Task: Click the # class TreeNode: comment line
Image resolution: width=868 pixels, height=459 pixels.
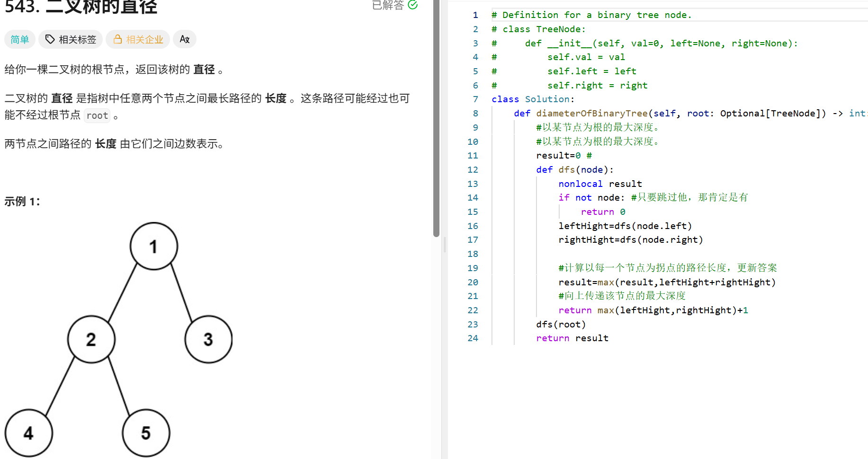Action: coord(538,29)
